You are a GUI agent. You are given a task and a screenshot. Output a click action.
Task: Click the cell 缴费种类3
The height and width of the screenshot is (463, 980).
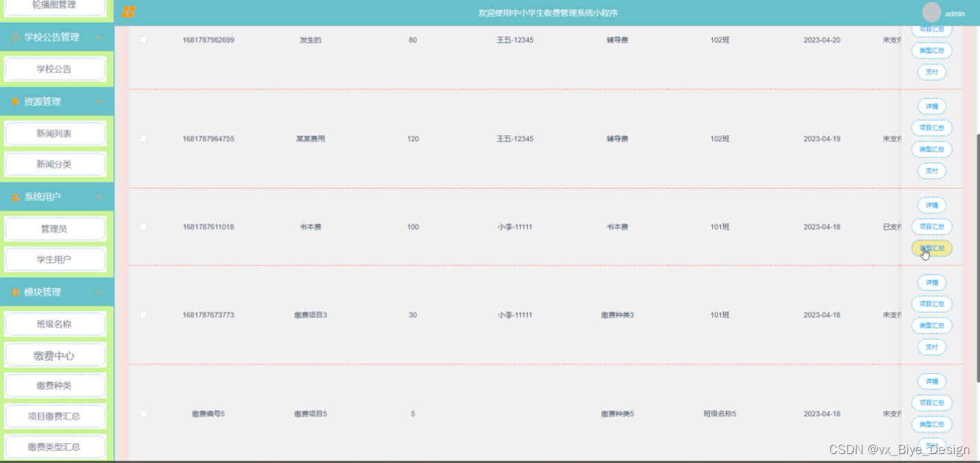(617, 315)
